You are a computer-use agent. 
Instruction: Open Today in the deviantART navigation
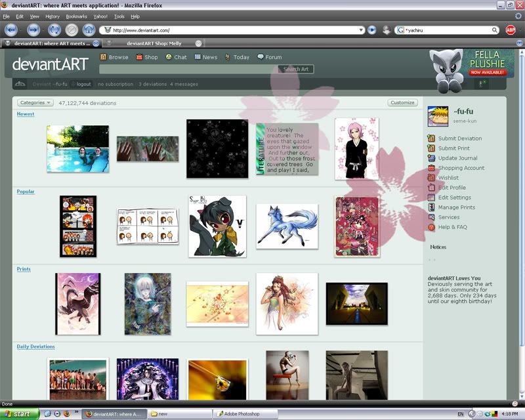click(x=237, y=57)
